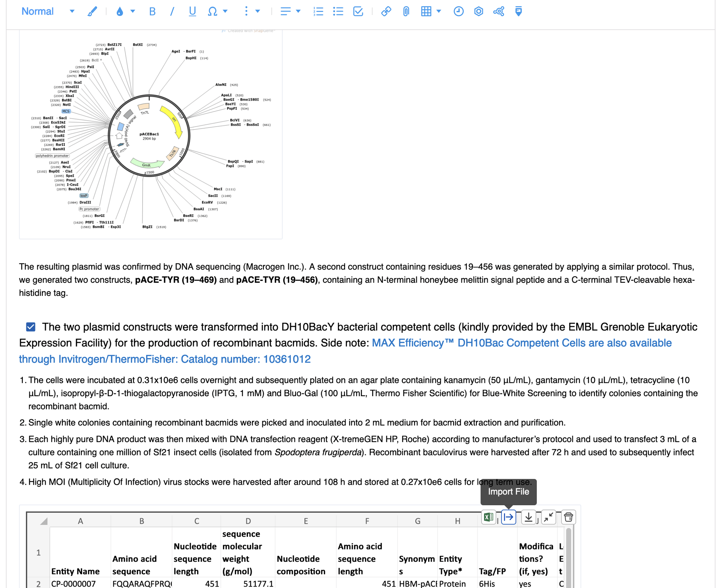Viewport: 722px width, 588px height.
Task: Open the molecule structure tool icon
Action: tap(499, 11)
